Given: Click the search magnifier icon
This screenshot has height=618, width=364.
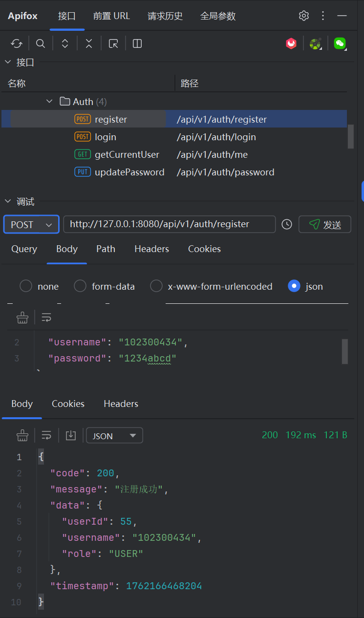Looking at the screenshot, I should pyautogui.click(x=41, y=43).
